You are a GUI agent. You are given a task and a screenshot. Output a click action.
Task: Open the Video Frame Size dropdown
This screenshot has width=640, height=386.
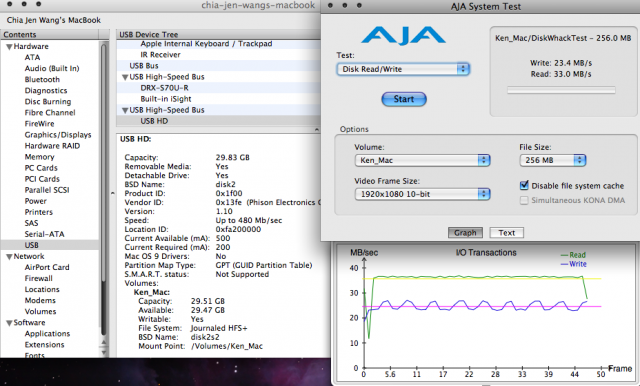[x=422, y=194]
